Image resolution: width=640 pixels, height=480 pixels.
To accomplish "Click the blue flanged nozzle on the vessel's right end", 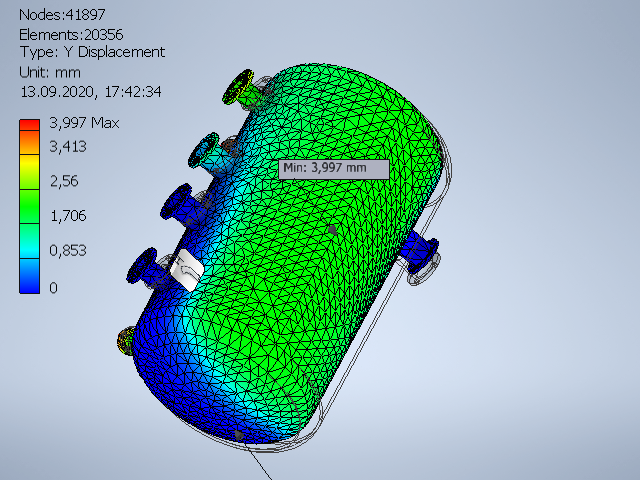I will coord(420,252).
